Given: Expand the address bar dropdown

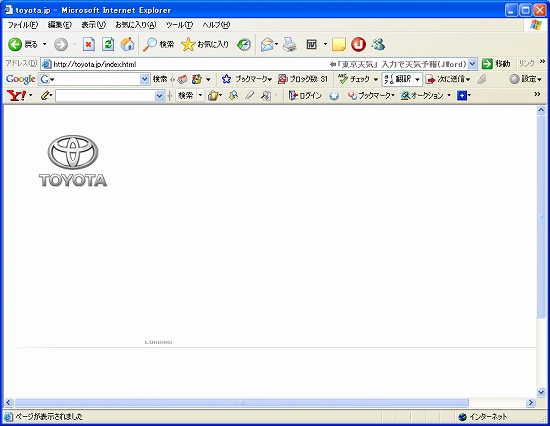Looking at the screenshot, I should 472,64.
